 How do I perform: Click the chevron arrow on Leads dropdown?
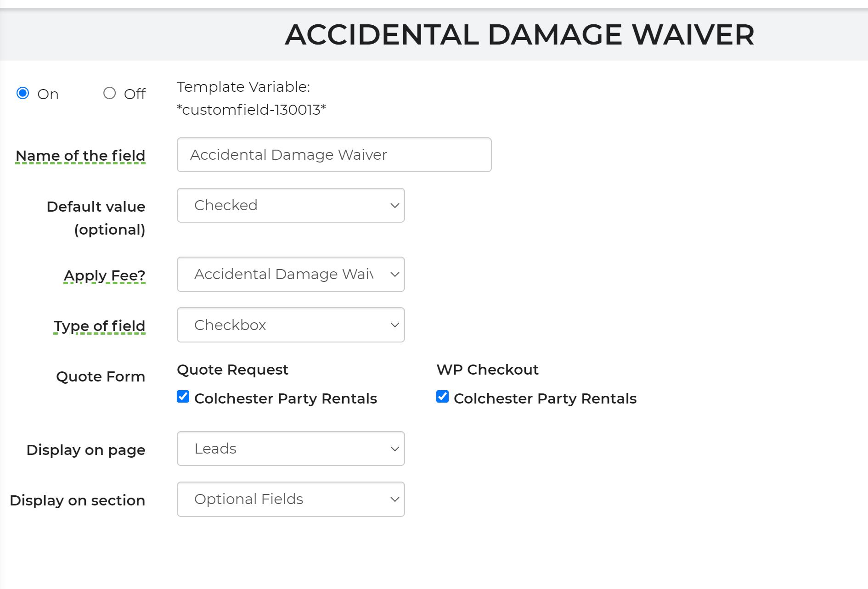click(395, 449)
